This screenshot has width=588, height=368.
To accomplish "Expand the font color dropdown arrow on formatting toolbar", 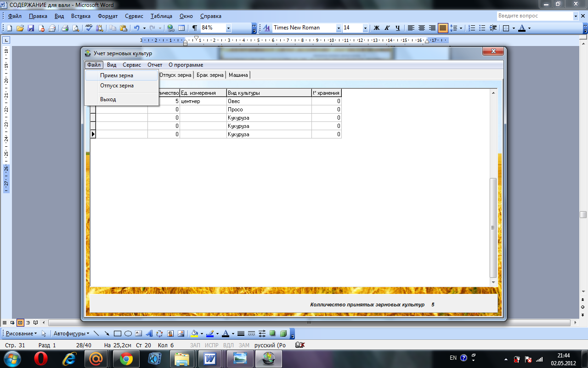I will click(529, 28).
